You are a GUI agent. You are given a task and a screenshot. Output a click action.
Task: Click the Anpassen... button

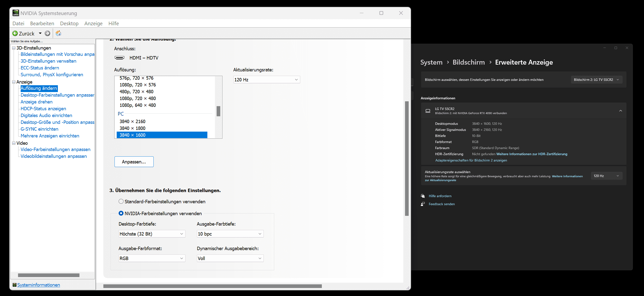click(x=134, y=162)
